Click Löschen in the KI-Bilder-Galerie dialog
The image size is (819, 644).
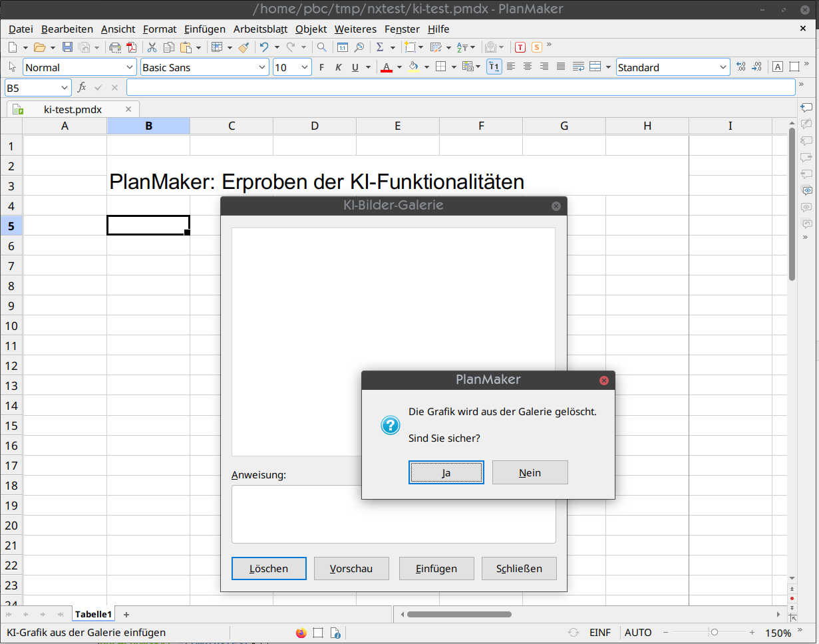269,568
